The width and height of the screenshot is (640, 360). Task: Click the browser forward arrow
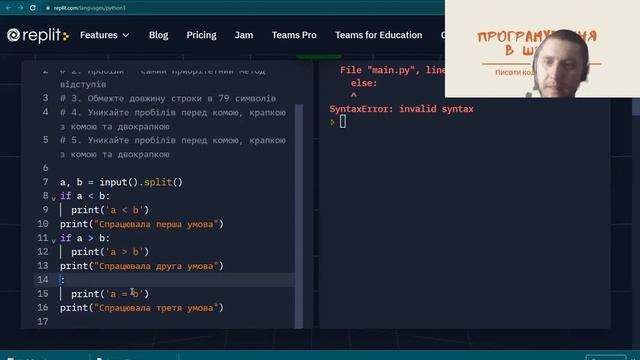20,8
